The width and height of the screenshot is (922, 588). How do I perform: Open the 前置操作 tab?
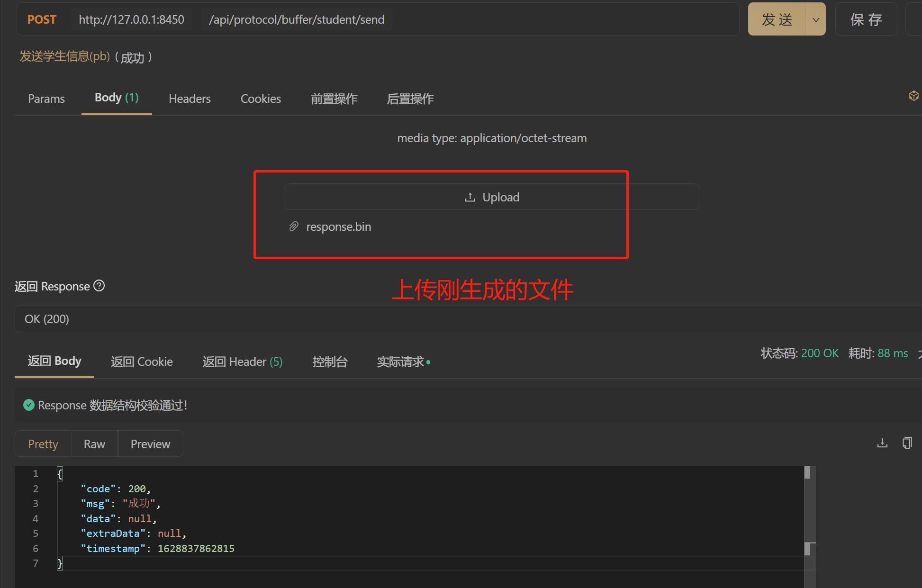pyautogui.click(x=334, y=99)
